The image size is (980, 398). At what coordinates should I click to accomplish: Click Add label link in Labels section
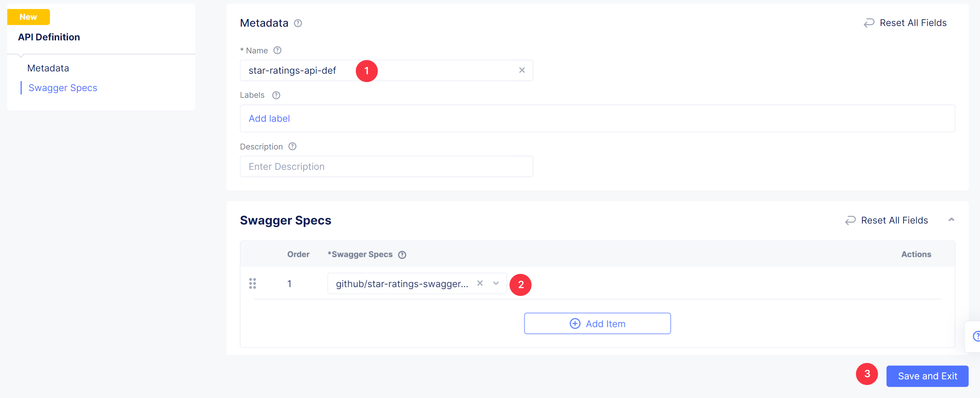pyautogui.click(x=269, y=118)
